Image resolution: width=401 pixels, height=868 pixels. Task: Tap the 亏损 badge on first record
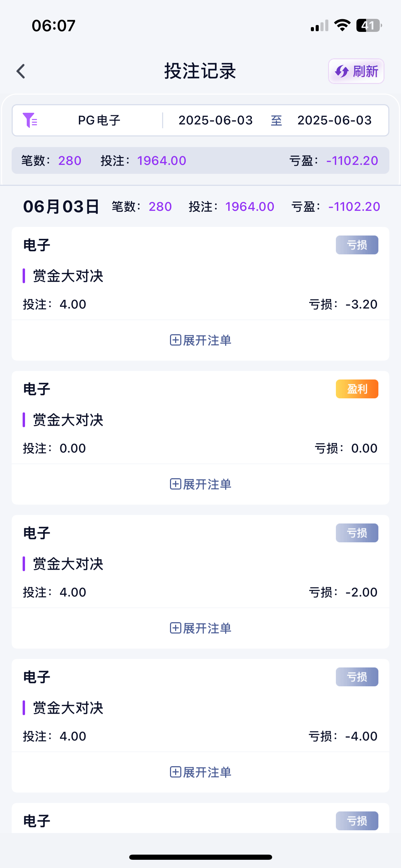[357, 245]
